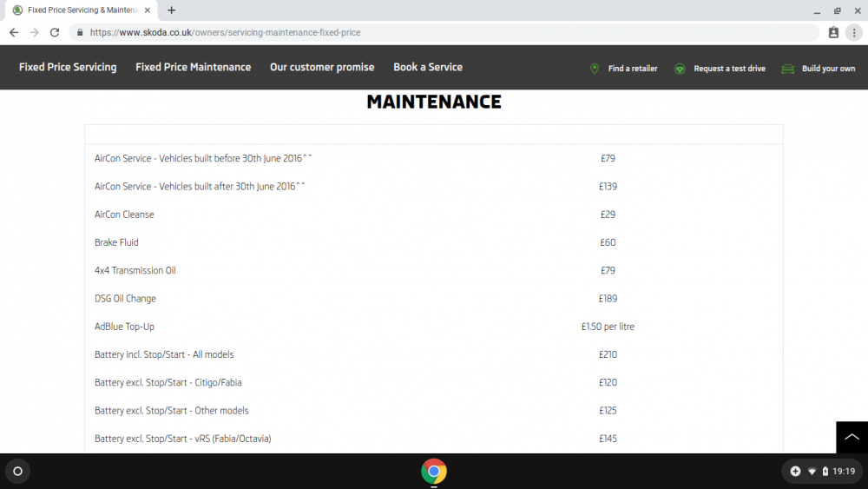Viewport: 868px width, 489px height.
Task: Select 'AirCon Service - Vehicles built before 30th June 2016' row
Action: click(x=203, y=158)
